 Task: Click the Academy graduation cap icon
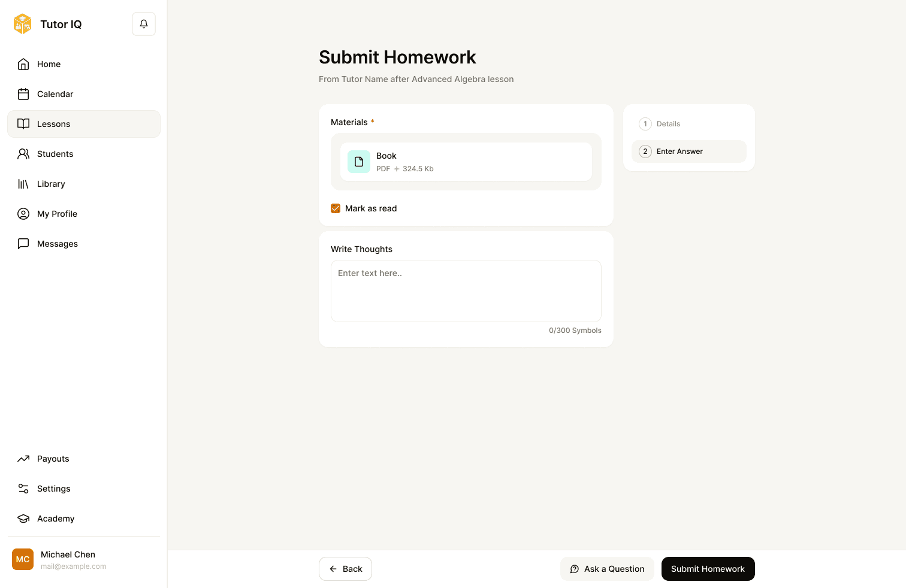coord(23,519)
